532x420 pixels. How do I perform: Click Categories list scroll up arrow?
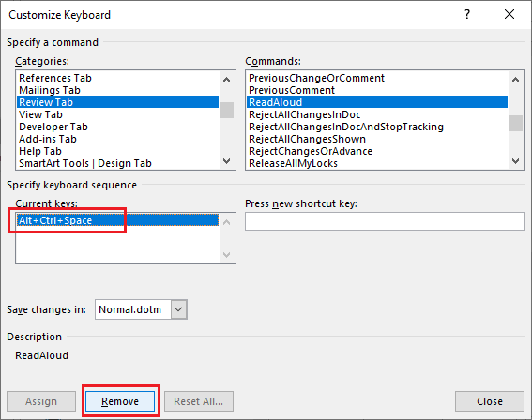click(227, 80)
